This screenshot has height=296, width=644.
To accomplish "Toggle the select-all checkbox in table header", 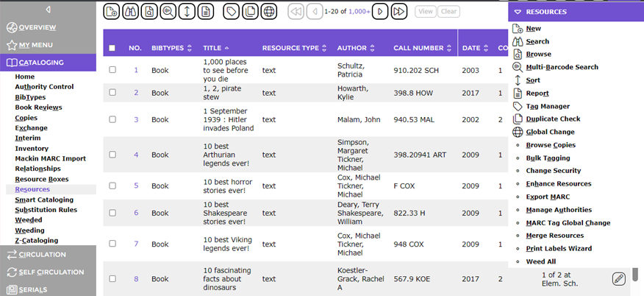I will tap(112, 48).
